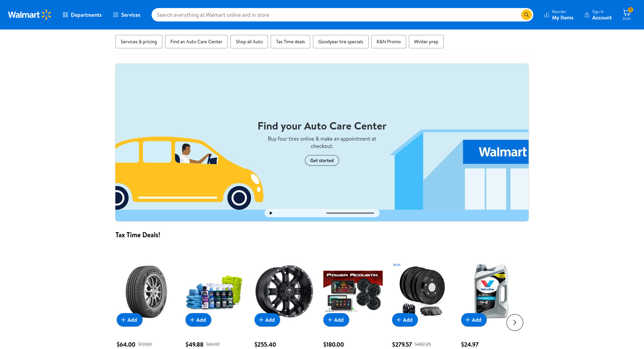
Task: Click the Walmart spark logo
Action: [x=30, y=15]
